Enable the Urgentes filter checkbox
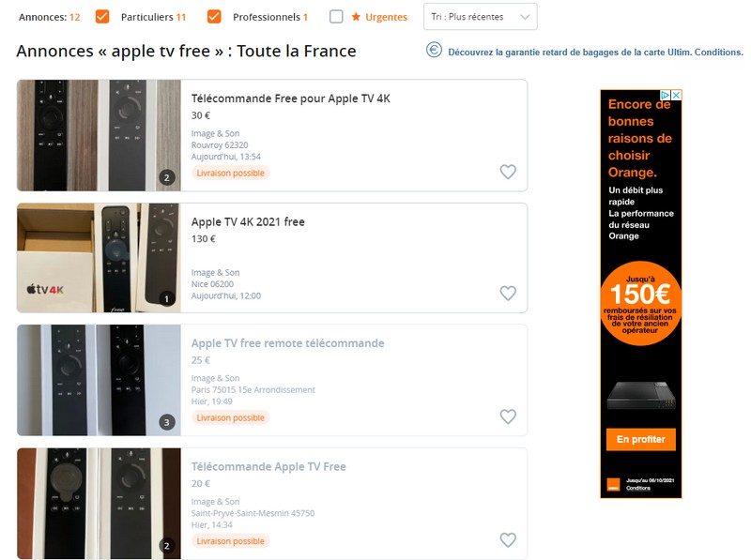Viewport: 751px width, 560px height. pyautogui.click(x=336, y=16)
